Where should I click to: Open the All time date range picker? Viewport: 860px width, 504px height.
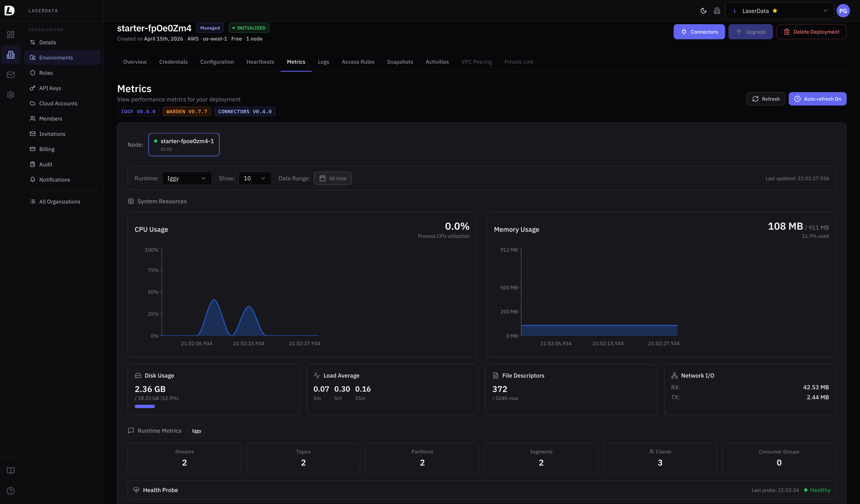(333, 178)
